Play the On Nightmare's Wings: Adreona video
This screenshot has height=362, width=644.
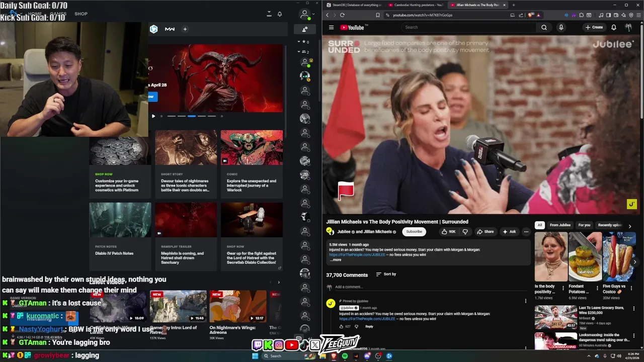pos(238,306)
